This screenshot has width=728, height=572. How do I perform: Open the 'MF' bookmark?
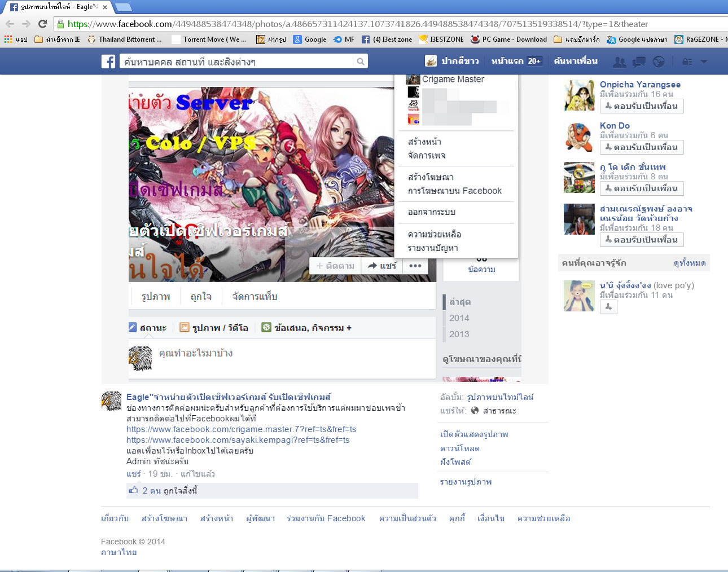point(344,39)
